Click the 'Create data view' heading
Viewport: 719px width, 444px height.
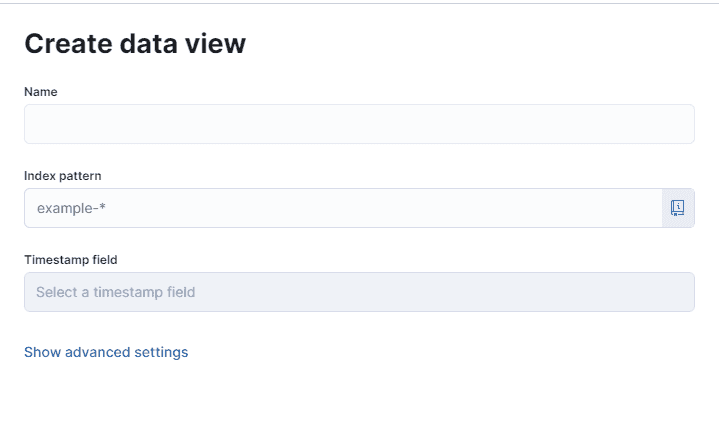(135, 43)
